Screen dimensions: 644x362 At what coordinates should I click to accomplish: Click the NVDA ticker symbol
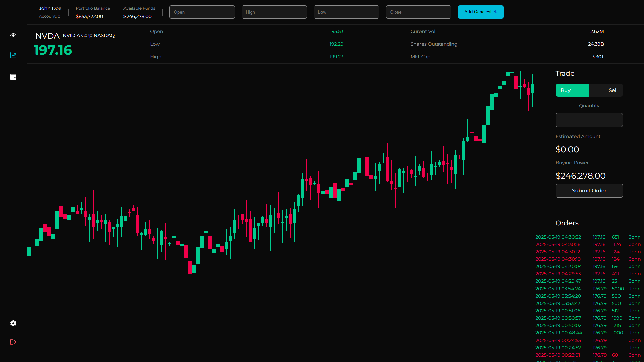47,36
